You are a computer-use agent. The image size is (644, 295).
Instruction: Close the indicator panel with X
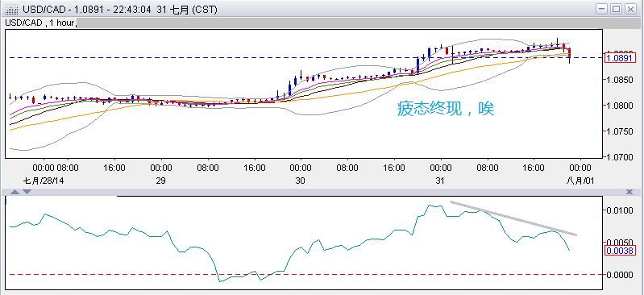(629, 192)
